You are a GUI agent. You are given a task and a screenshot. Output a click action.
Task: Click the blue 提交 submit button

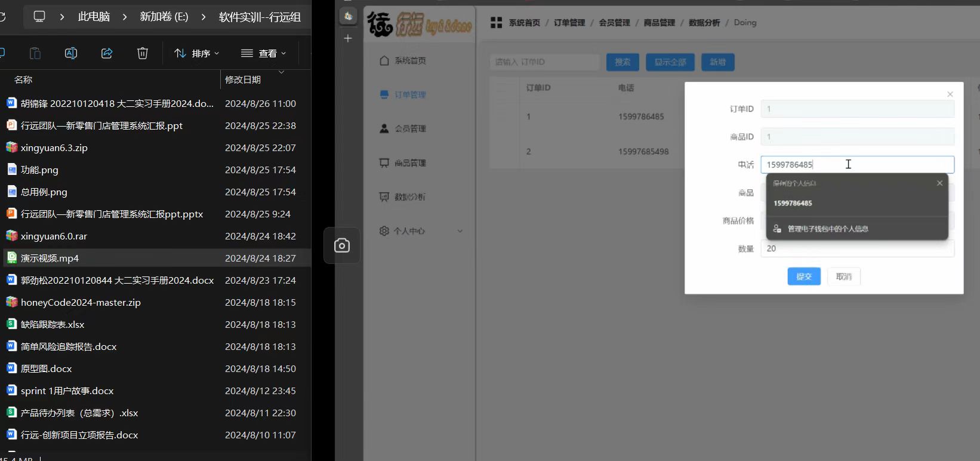[804, 276]
